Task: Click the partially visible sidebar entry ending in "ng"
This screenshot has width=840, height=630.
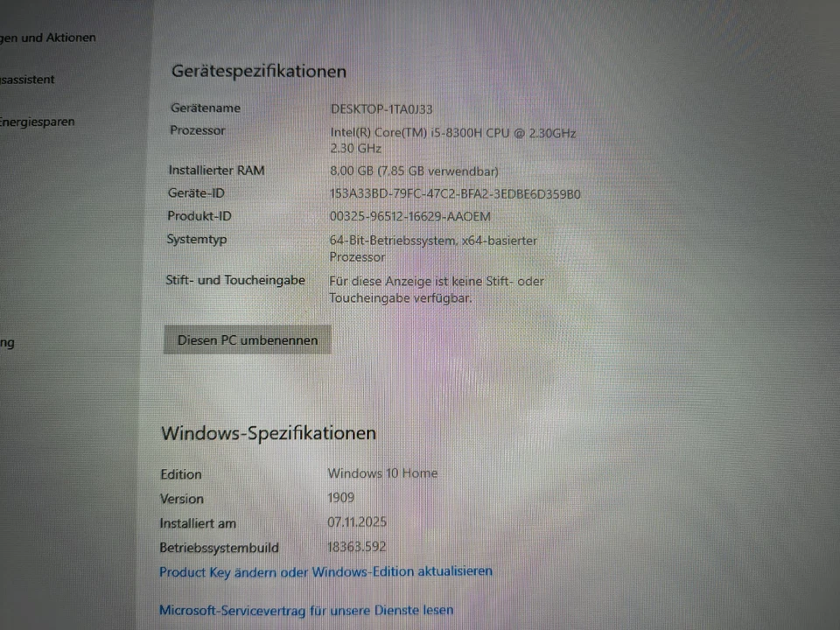Action: pyautogui.click(x=8, y=342)
